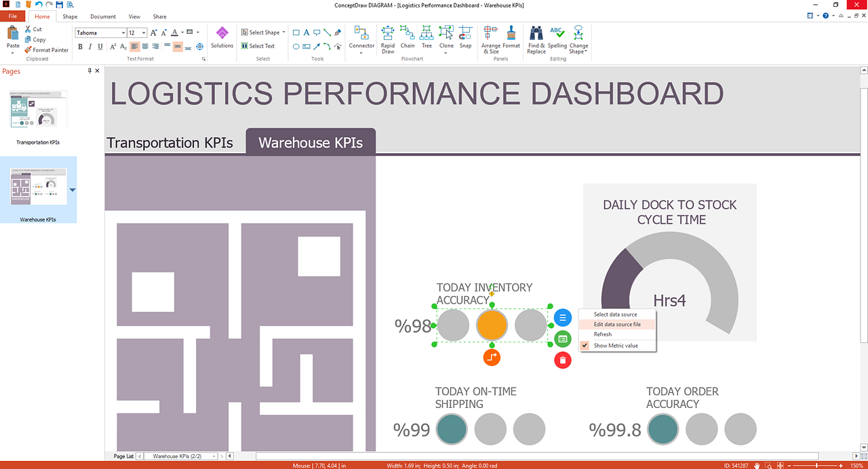The height and width of the screenshot is (469, 868).
Task: Select the Arc drawing tool
Action: click(x=327, y=47)
